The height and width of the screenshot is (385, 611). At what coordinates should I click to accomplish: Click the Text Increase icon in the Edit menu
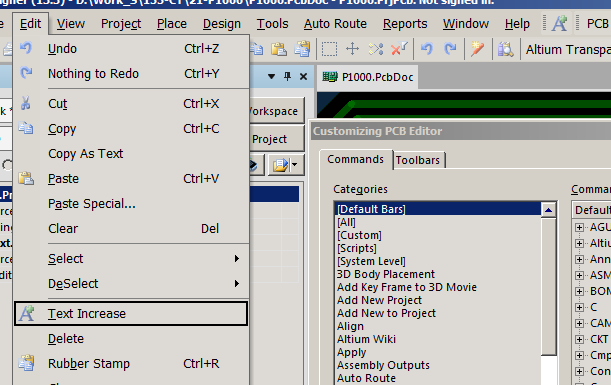point(27,313)
